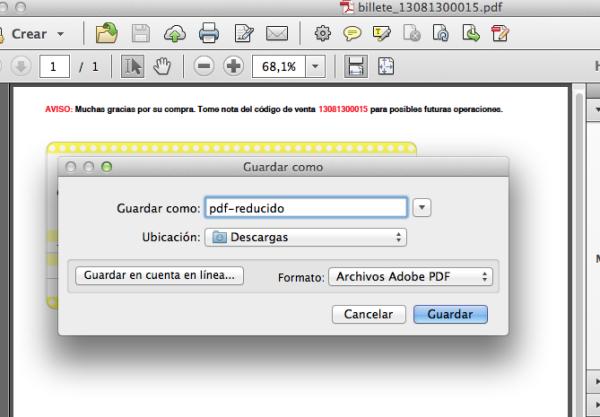Image resolution: width=600 pixels, height=417 pixels.
Task: Open the settings gear icon
Action: click(323, 33)
